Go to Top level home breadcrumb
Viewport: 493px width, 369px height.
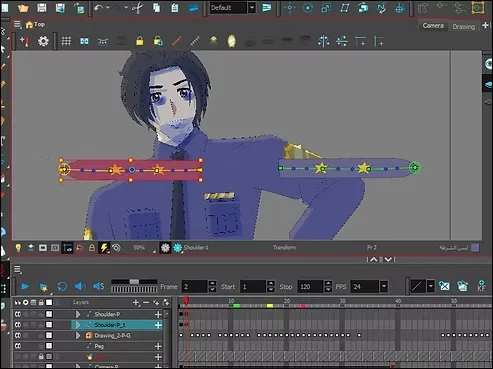[35, 24]
